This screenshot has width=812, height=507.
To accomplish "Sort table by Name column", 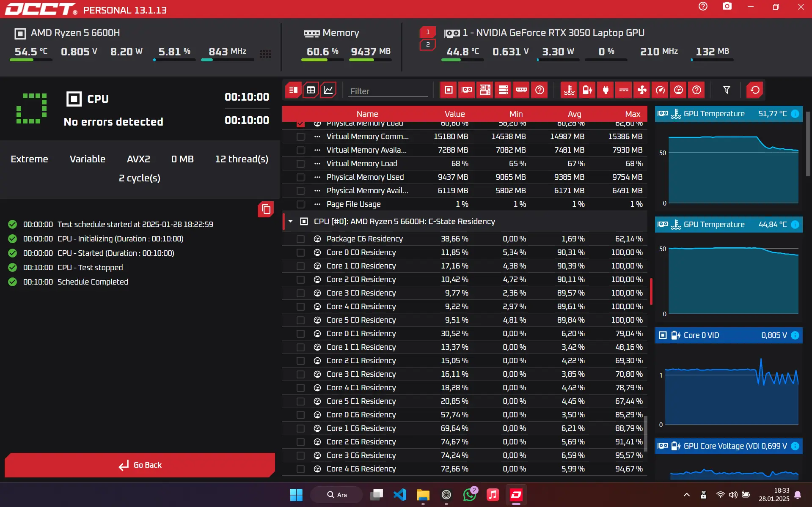I will [x=367, y=114].
